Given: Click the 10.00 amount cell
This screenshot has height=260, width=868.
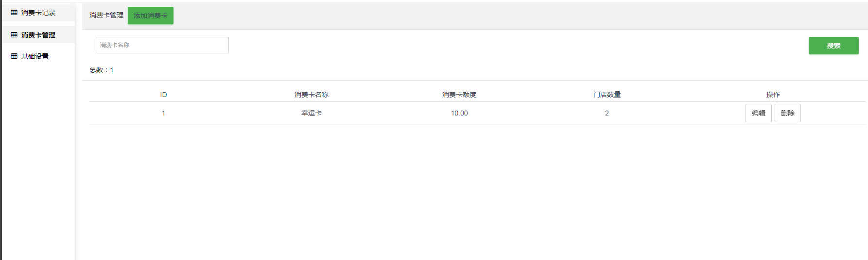Looking at the screenshot, I should click(459, 113).
